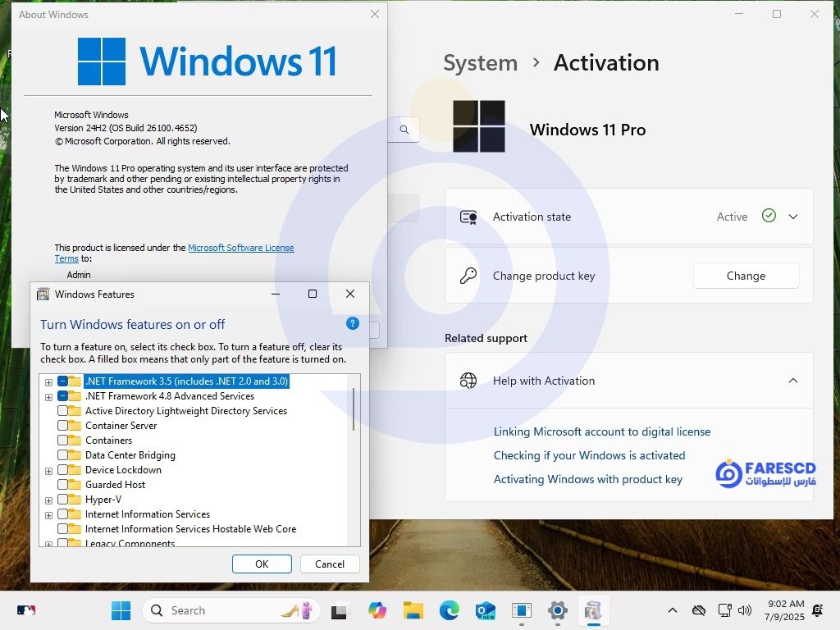Tick the Internet Information Services checkbox
Viewport: 840px width, 630px height.
(62, 514)
